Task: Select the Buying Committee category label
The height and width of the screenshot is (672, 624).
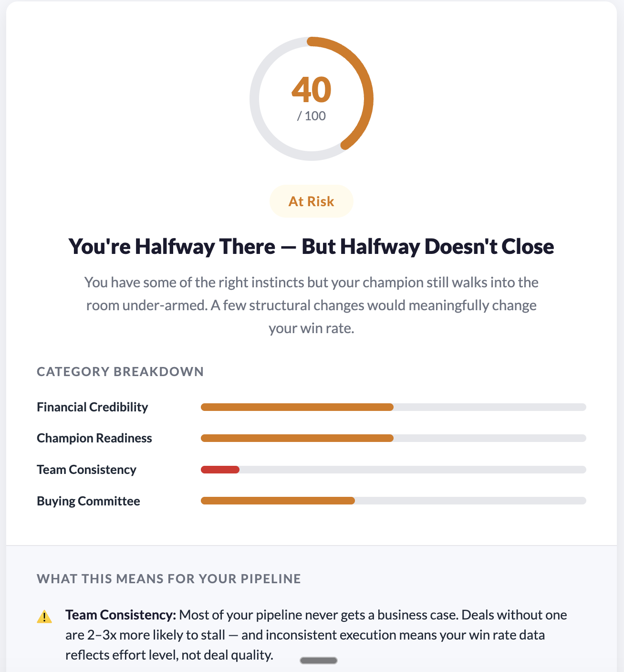Action: click(89, 501)
